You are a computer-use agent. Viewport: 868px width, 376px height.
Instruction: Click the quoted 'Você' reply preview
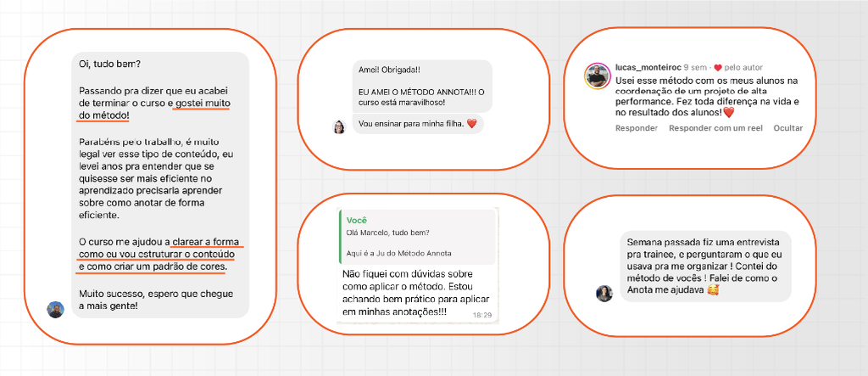pyautogui.click(x=417, y=237)
